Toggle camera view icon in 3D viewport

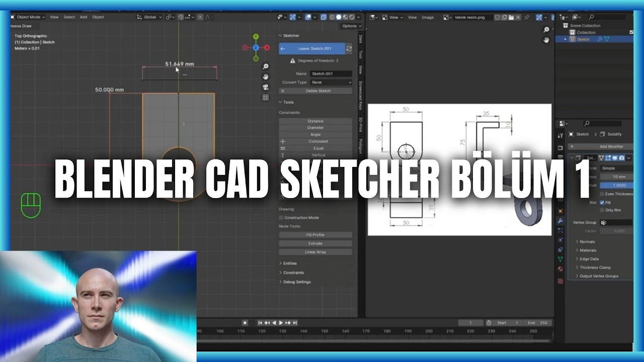[266, 87]
